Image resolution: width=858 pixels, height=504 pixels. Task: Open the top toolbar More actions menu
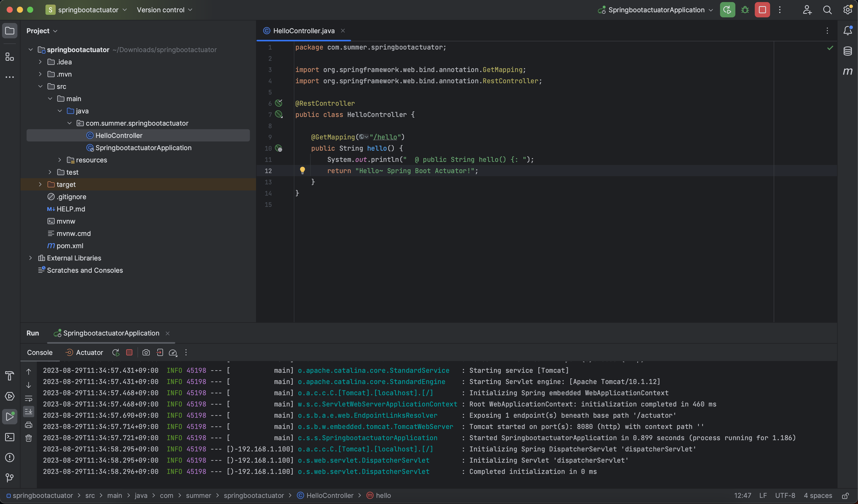780,10
